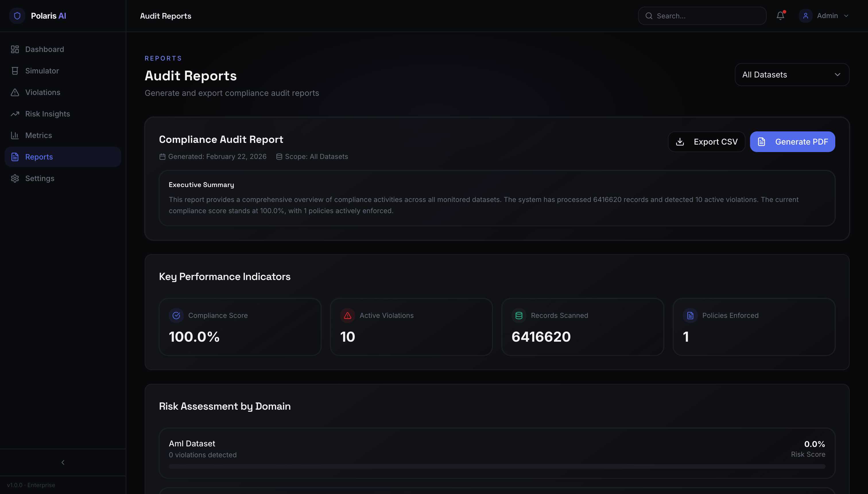Click the Executive Summary heading
This screenshot has height=494, width=868.
[201, 184]
